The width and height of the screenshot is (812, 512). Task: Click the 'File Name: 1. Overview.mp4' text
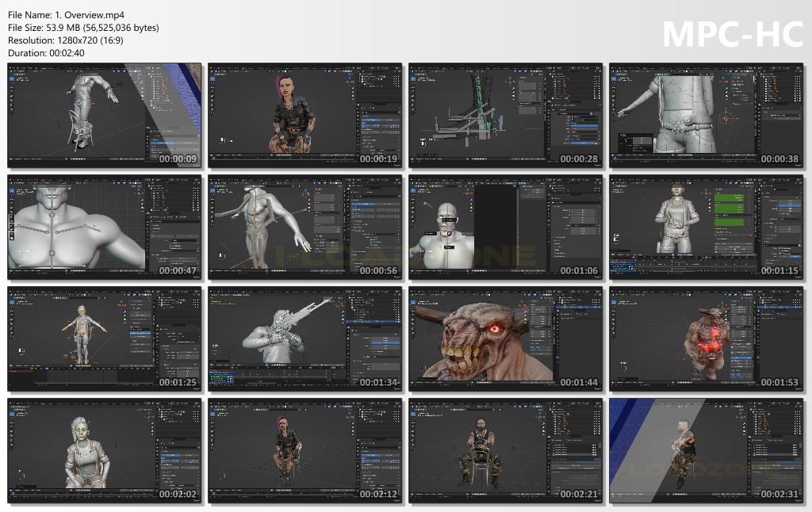67,15
